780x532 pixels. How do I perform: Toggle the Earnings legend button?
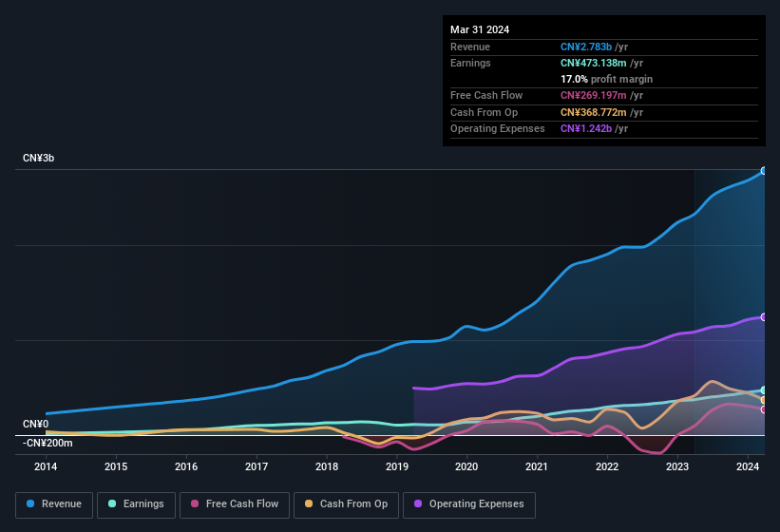tap(136, 505)
